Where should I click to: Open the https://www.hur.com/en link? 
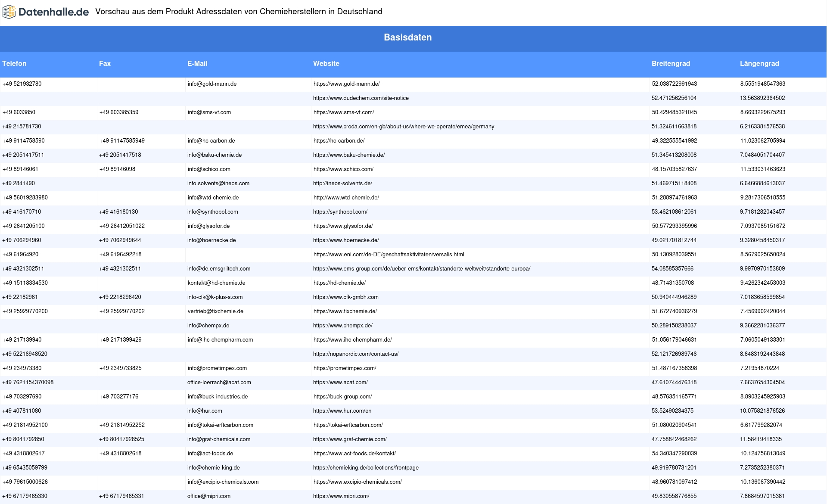[x=342, y=411]
